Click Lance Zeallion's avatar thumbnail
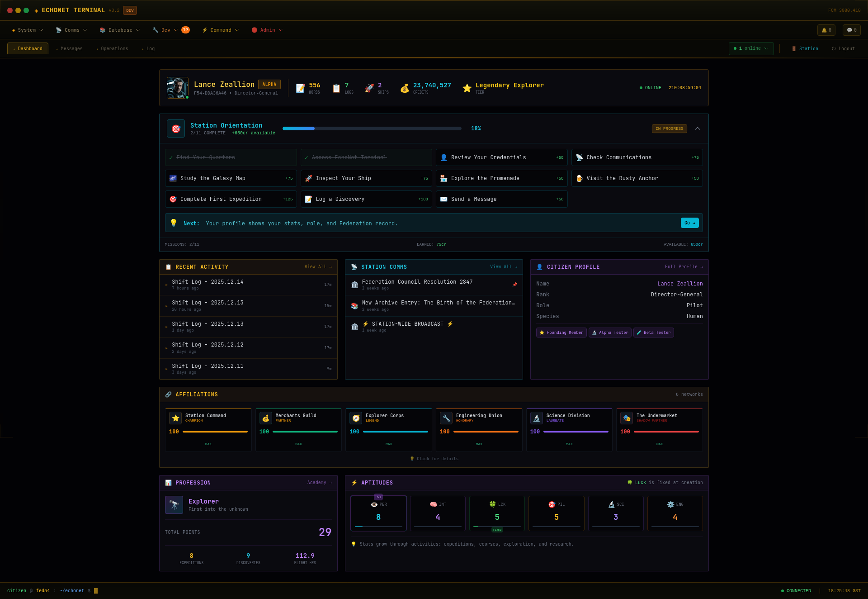This screenshot has width=868, height=599. [177, 88]
